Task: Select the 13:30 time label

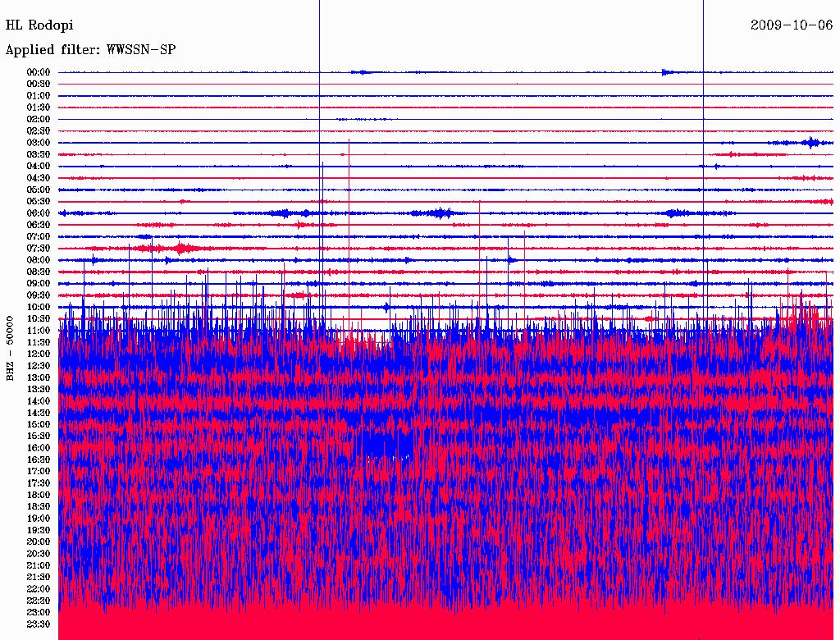Action: coord(39,390)
